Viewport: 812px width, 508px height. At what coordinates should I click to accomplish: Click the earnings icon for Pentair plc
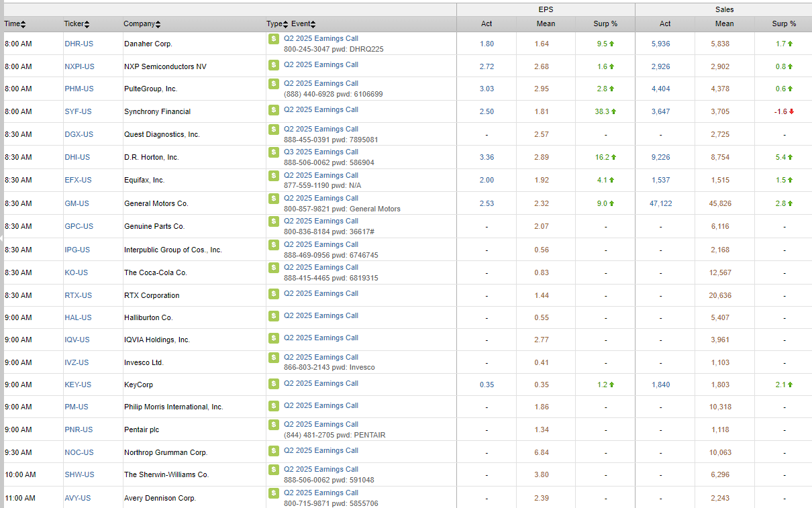point(273,425)
